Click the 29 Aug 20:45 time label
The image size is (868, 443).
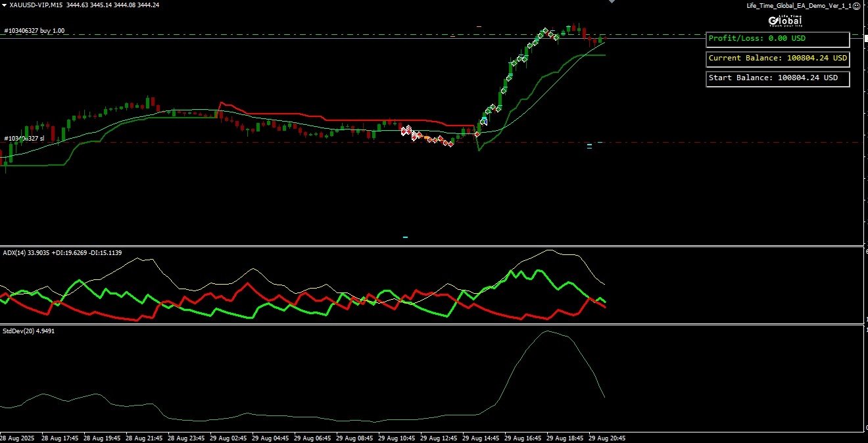click(606, 438)
